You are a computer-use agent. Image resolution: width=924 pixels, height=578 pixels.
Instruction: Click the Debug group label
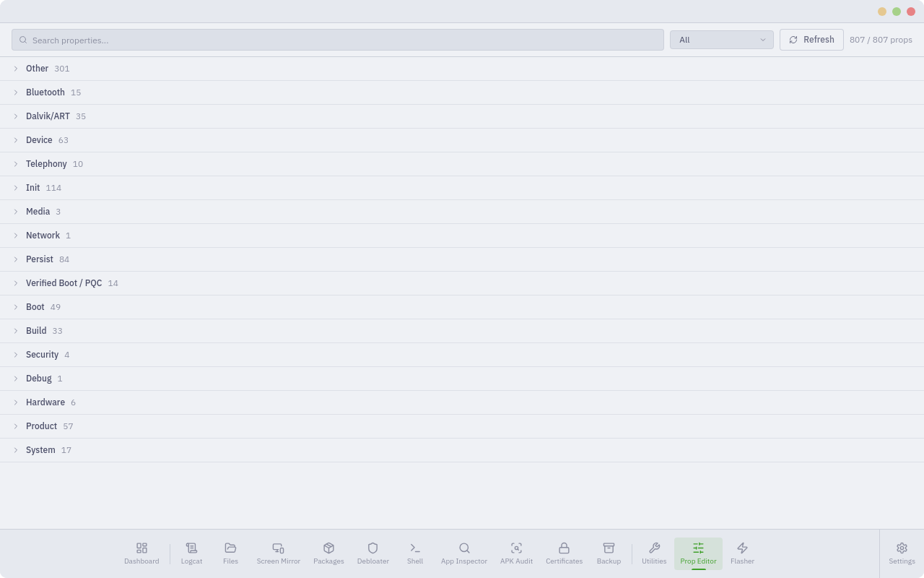click(x=38, y=379)
